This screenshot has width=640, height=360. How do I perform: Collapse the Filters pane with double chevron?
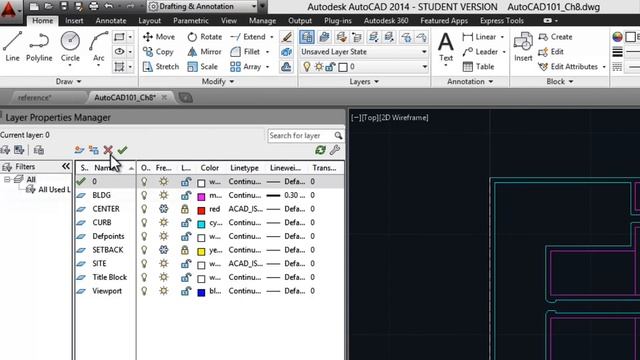pos(66,167)
